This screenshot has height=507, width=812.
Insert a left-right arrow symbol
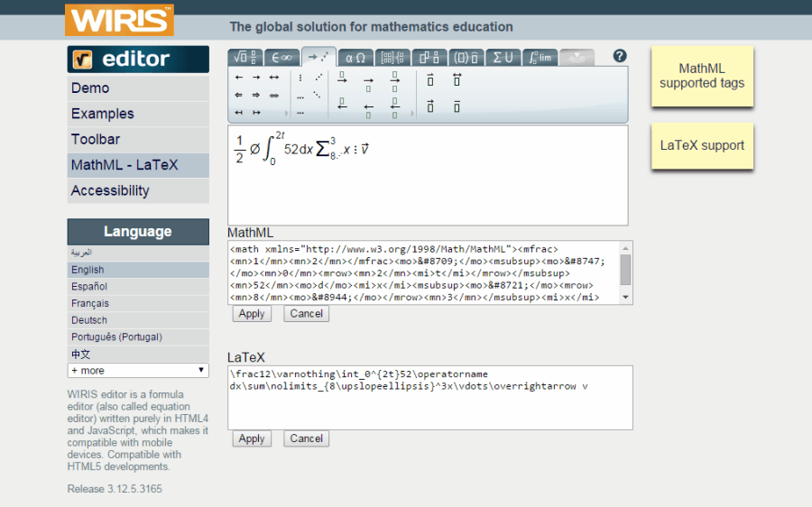[274, 78]
